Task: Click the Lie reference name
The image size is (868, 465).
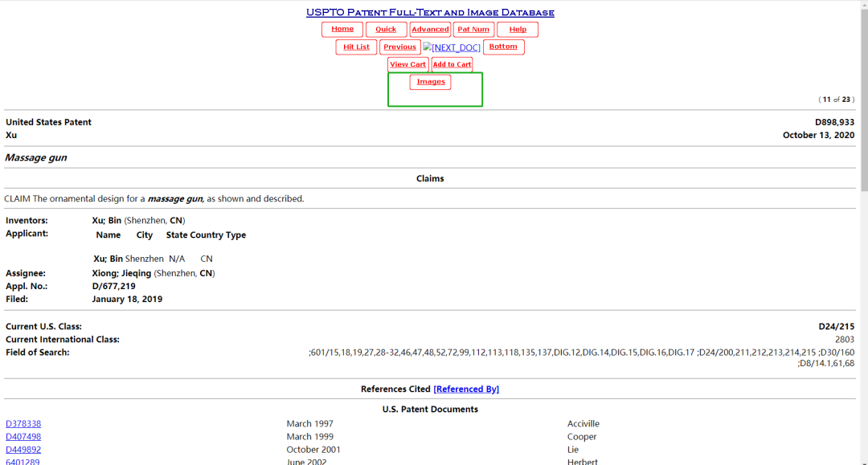Action: pos(573,450)
